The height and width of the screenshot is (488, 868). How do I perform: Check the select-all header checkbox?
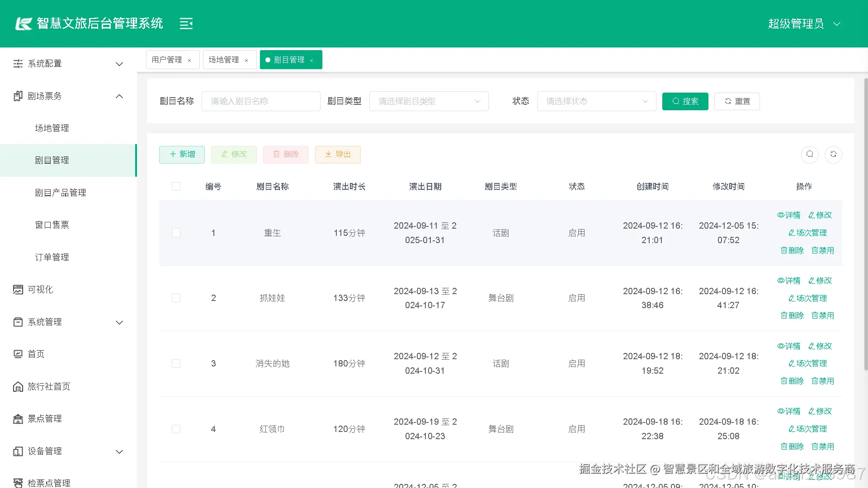pos(176,187)
